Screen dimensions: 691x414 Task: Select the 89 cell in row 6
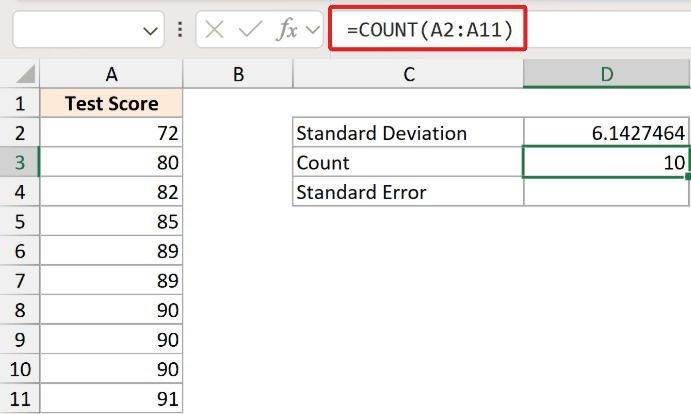(x=111, y=251)
